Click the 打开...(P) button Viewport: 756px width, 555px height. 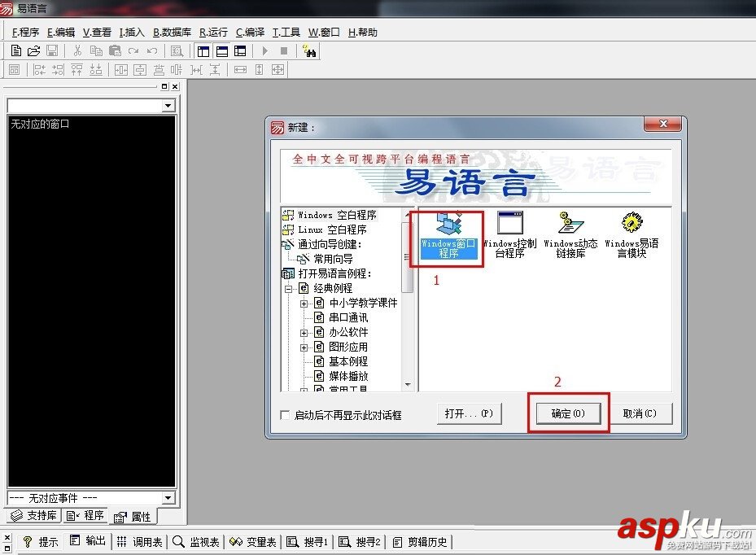[x=469, y=413]
